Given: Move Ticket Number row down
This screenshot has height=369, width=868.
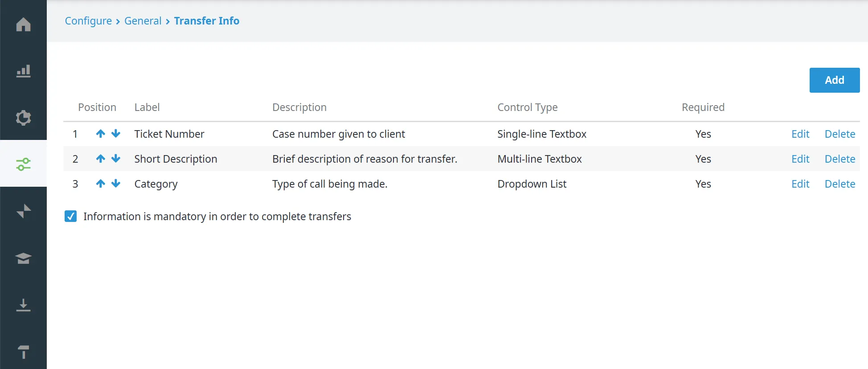Looking at the screenshot, I should (116, 134).
